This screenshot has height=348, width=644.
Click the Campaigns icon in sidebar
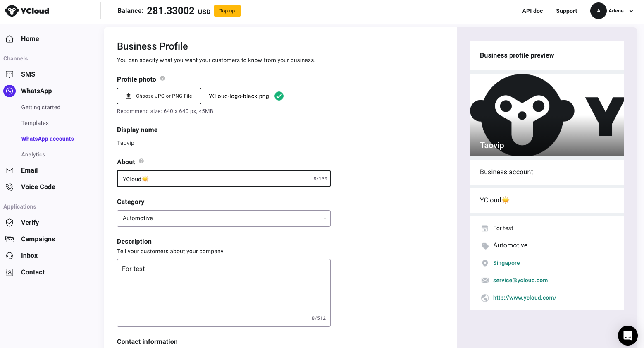click(10, 239)
